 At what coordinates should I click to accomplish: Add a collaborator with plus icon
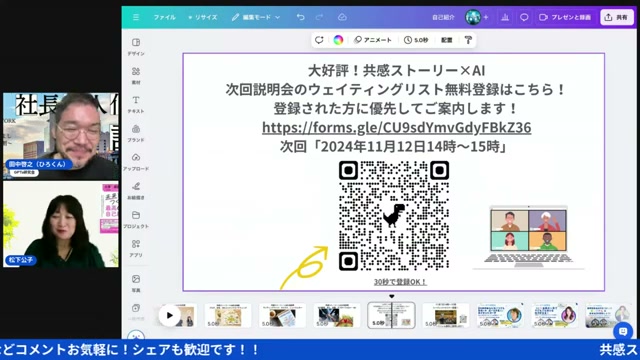pos(486,17)
